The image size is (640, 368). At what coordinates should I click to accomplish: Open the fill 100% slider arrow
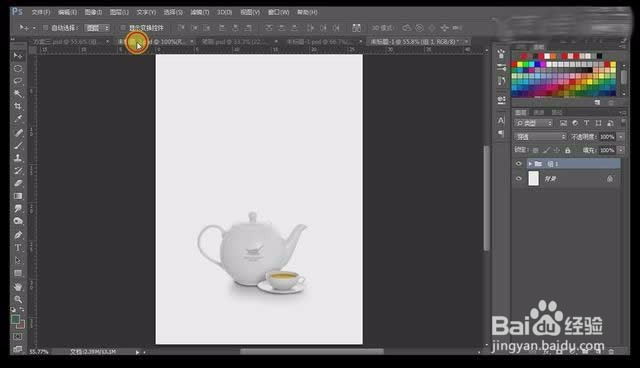click(621, 150)
